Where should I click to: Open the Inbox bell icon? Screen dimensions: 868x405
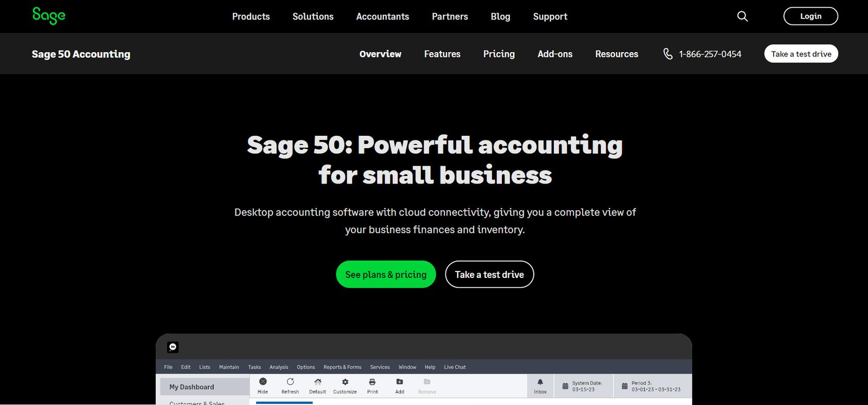(x=540, y=382)
